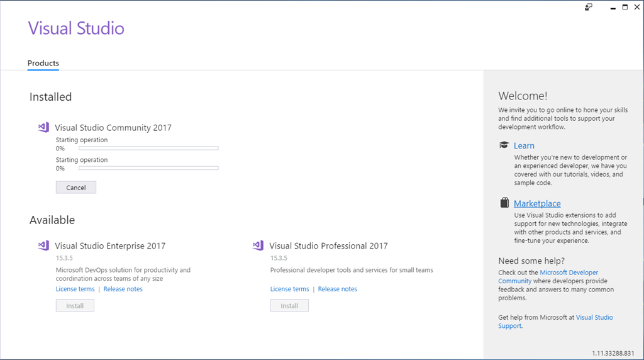
Task: Click the Visual Studio Community 2017 logo icon
Action: [43, 127]
